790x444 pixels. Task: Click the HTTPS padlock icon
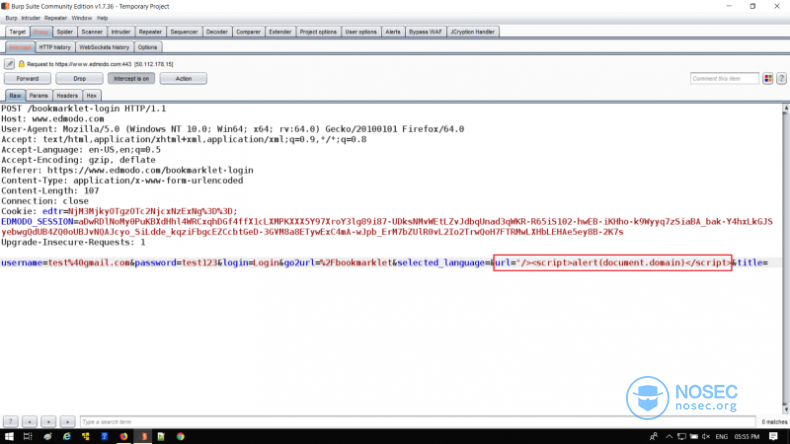(x=21, y=64)
